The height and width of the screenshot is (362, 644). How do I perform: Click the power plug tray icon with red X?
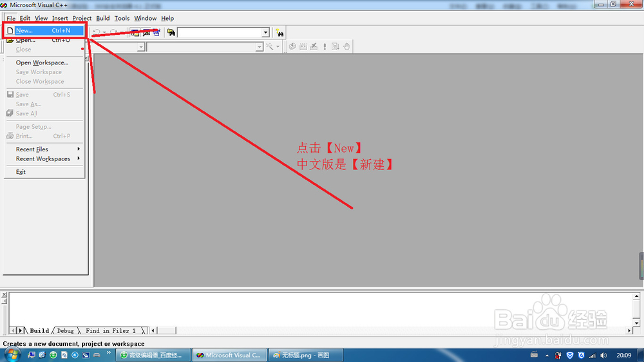tap(558, 356)
